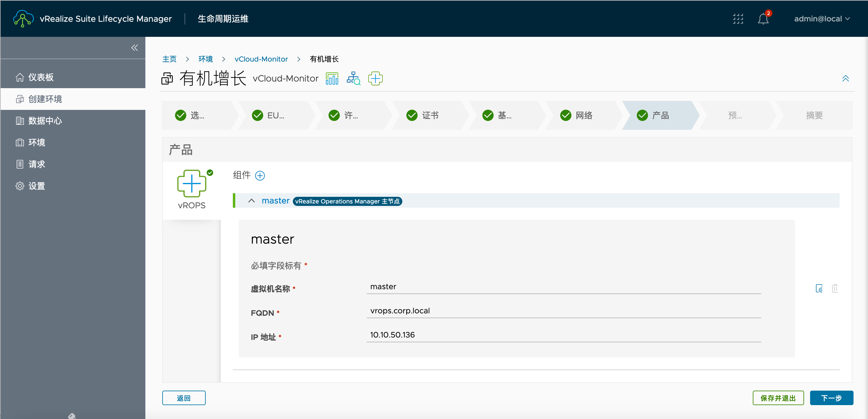Collapse the master node chevron

(x=251, y=201)
